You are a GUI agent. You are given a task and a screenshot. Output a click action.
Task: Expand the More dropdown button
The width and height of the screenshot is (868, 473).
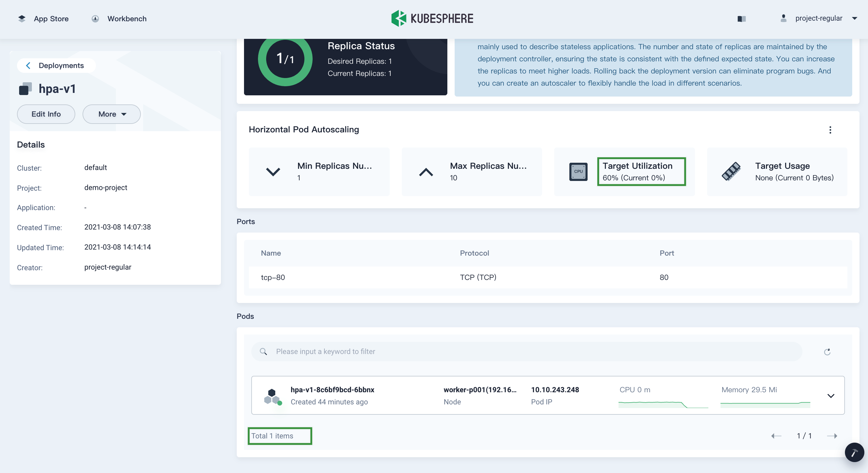[x=111, y=114]
